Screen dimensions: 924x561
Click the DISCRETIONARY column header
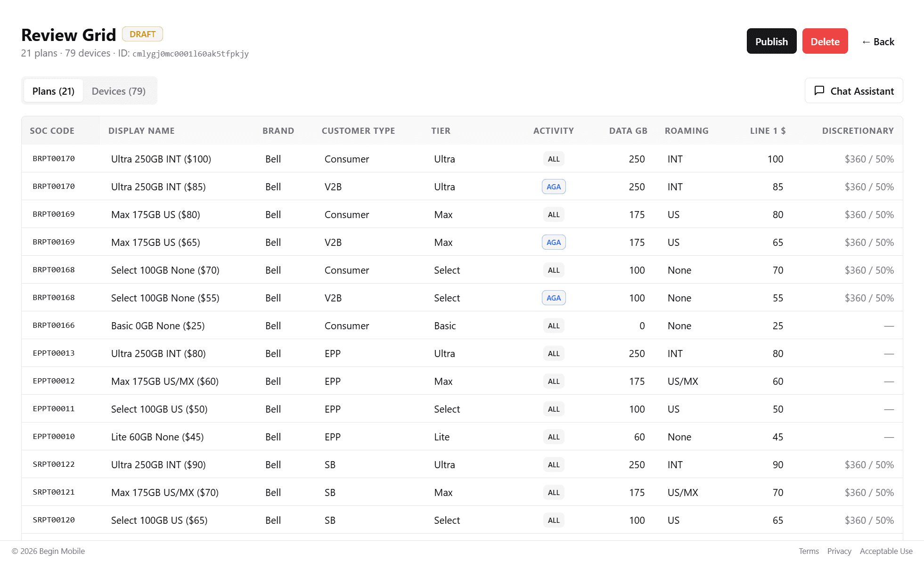click(x=858, y=130)
